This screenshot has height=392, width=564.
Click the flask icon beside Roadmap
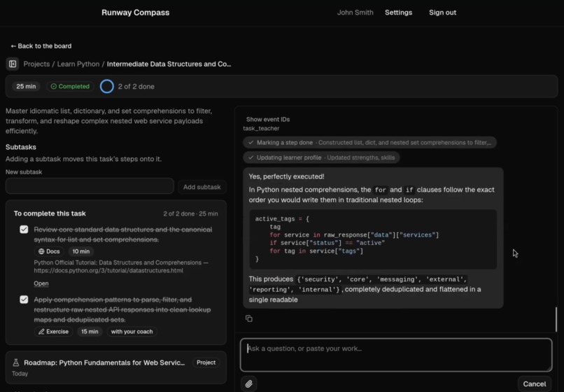(16, 363)
